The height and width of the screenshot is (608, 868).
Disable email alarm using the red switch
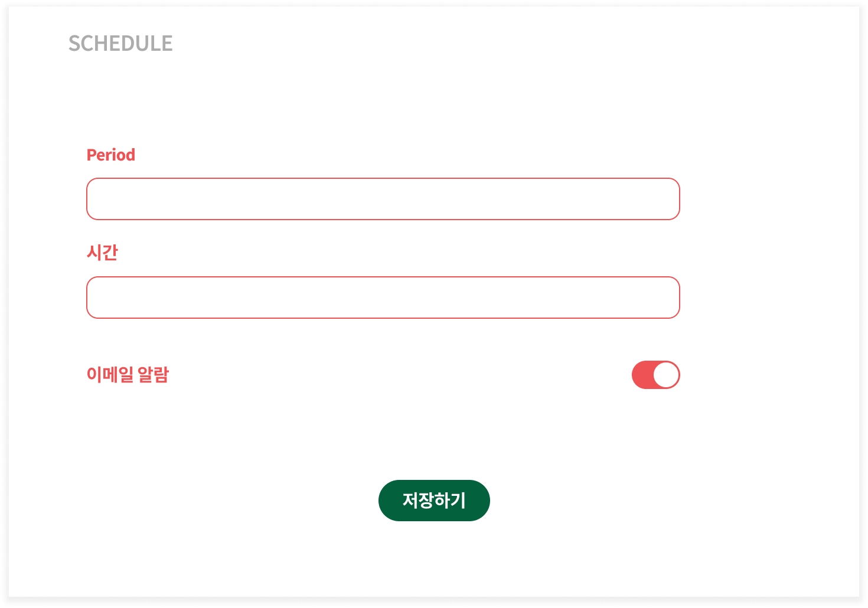click(x=655, y=375)
